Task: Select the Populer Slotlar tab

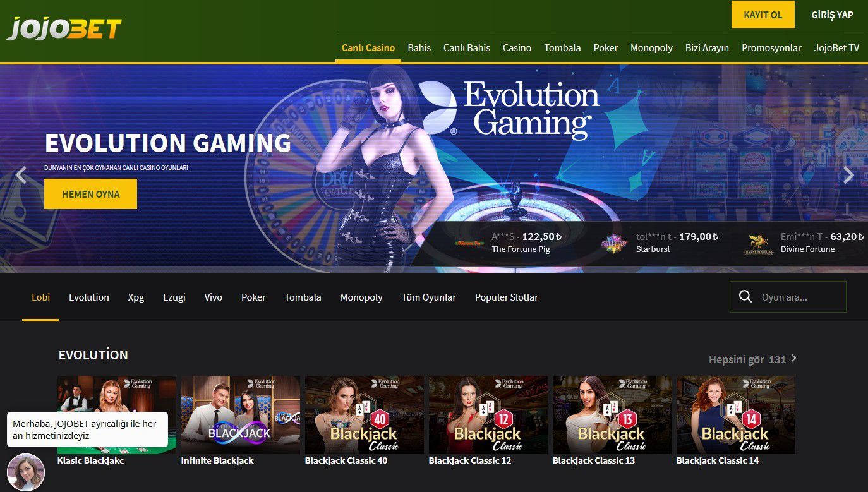Action: point(507,297)
